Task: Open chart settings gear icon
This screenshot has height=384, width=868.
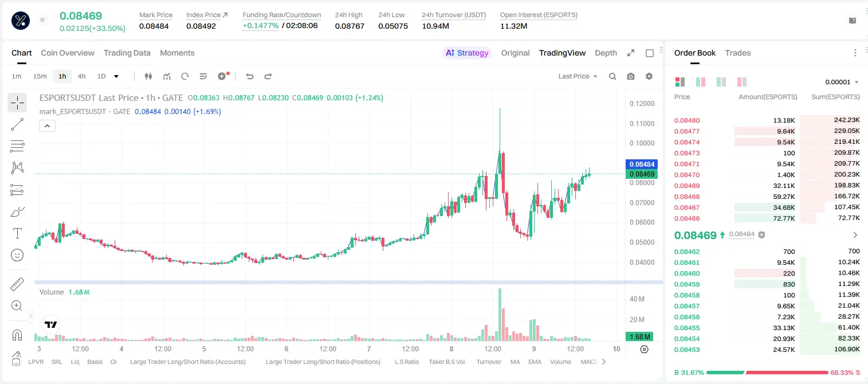Action: tap(649, 76)
